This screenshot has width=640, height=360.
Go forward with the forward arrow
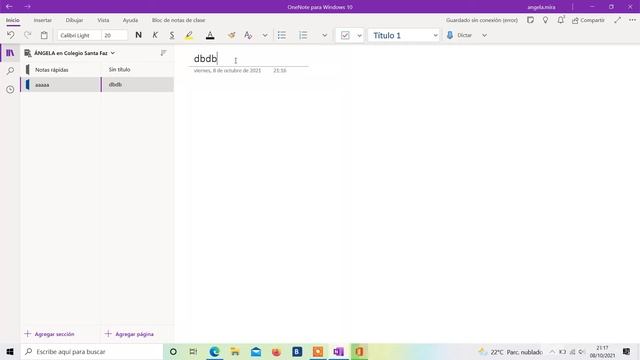coord(27,7)
